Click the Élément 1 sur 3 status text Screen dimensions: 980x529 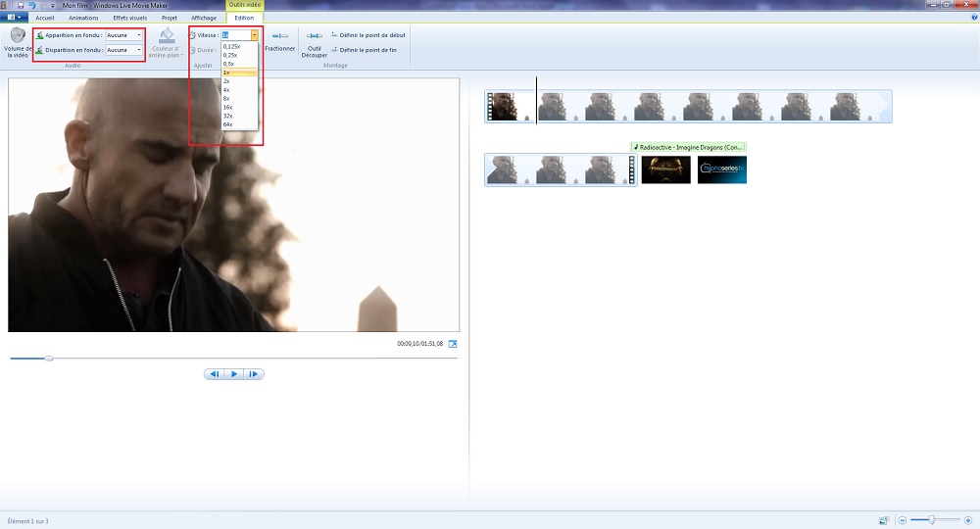(27, 521)
